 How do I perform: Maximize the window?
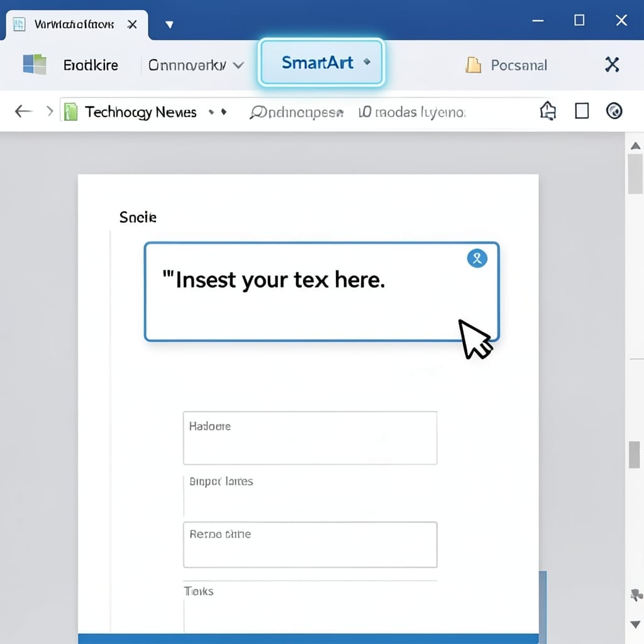[x=579, y=20]
